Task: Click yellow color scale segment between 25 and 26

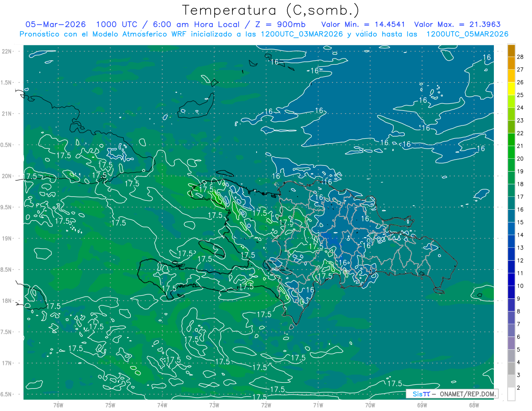Action: pyautogui.click(x=511, y=89)
